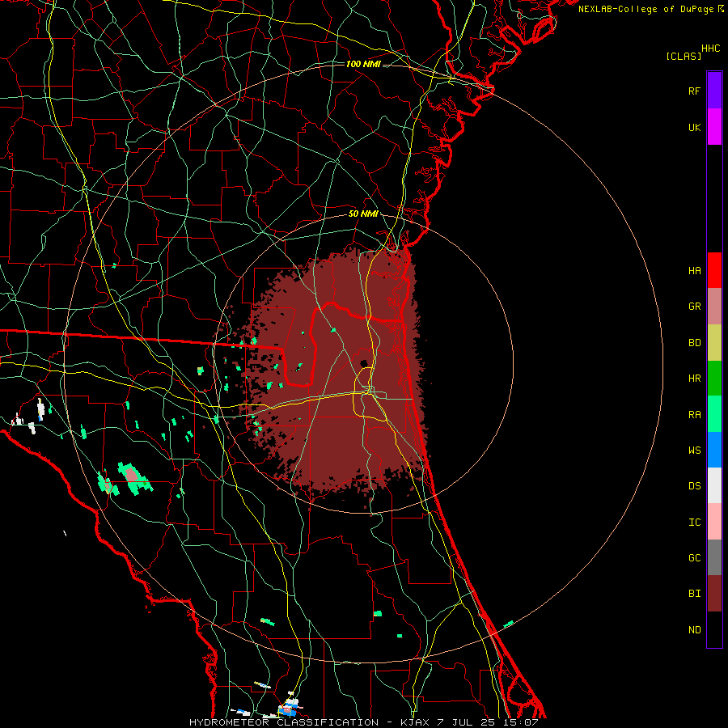Viewport: 728px width, 728px height.
Task: Click the WS blue legend swatch
Action: point(714,450)
